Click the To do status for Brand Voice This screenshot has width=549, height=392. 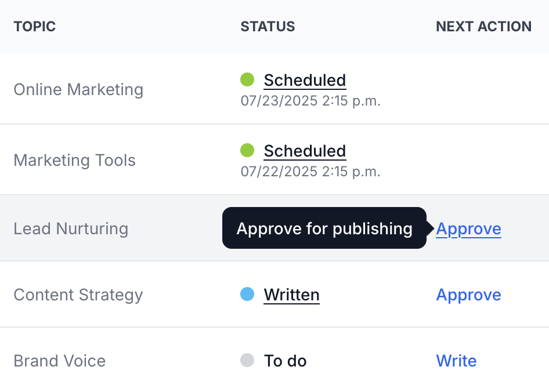coord(285,361)
